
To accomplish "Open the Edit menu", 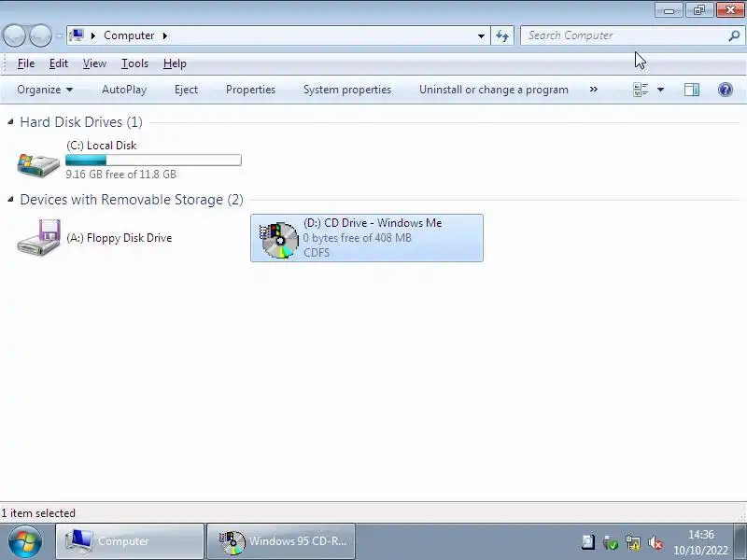I will [x=59, y=63].
